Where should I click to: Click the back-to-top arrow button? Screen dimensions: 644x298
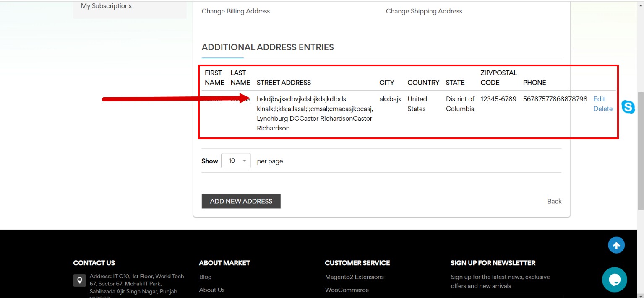(616, 245)
